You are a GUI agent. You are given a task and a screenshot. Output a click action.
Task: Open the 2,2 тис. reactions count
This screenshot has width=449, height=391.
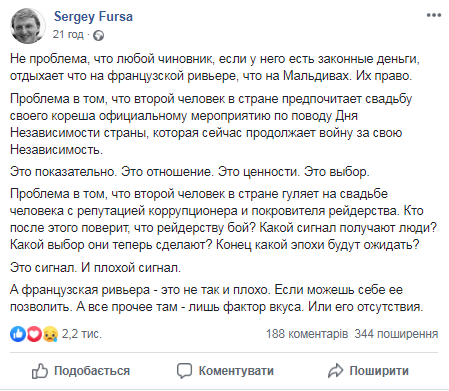tap(82, 334)
